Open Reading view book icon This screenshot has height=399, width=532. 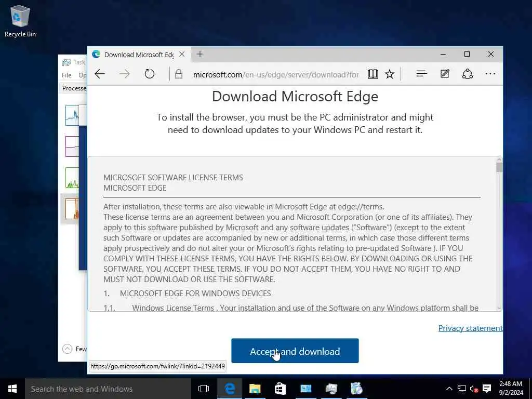click(373, 74)
